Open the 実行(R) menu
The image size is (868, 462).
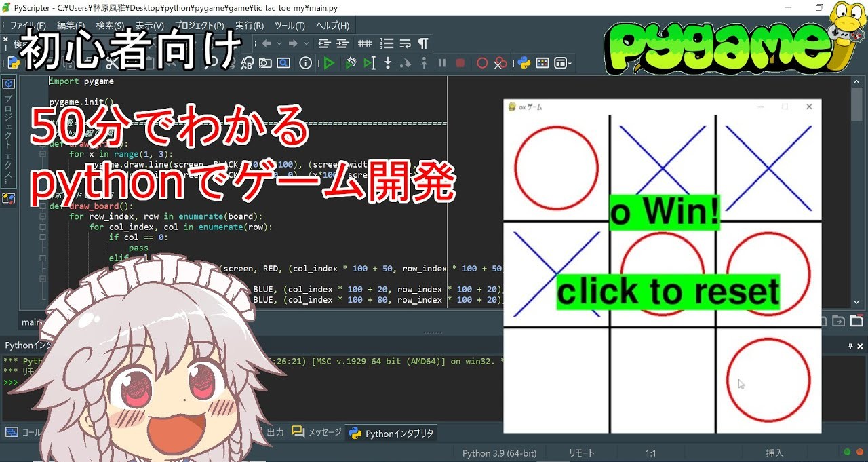249,26
